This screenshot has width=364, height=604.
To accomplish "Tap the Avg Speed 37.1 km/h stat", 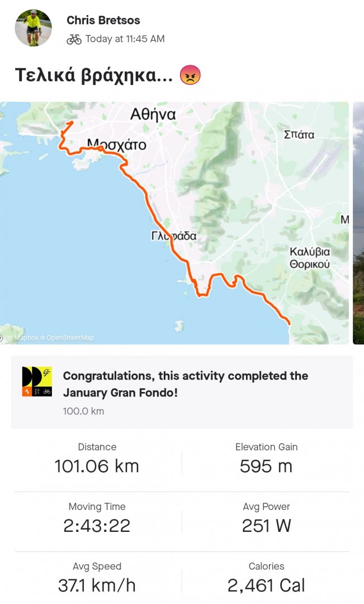I will [x=97, y=579].
